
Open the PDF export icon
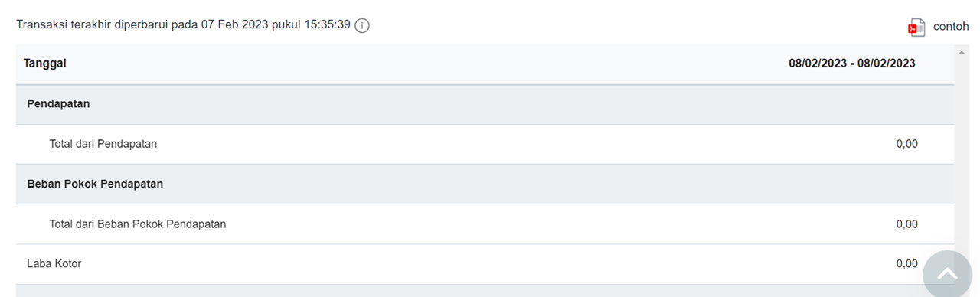coord(916,27)
